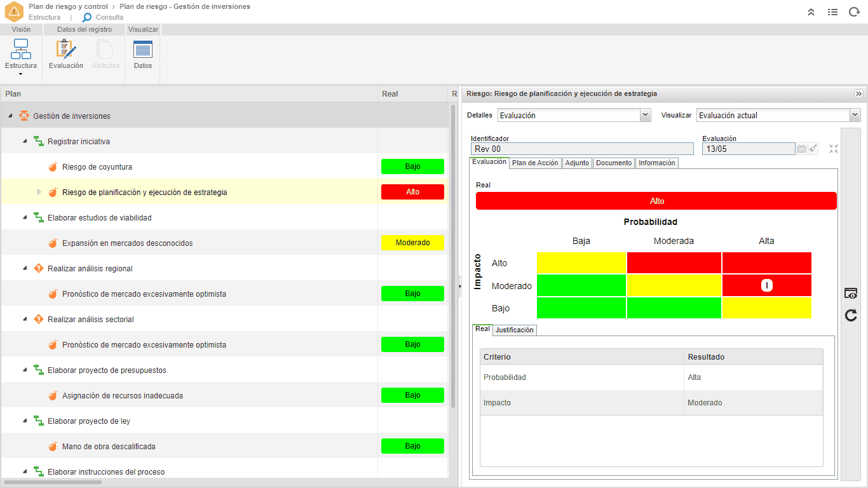This screenshot has width=868, height=488.
Task: Click the question icon of Realizar análisis regional
Action: pyautogui.click(x=39, y=268)
